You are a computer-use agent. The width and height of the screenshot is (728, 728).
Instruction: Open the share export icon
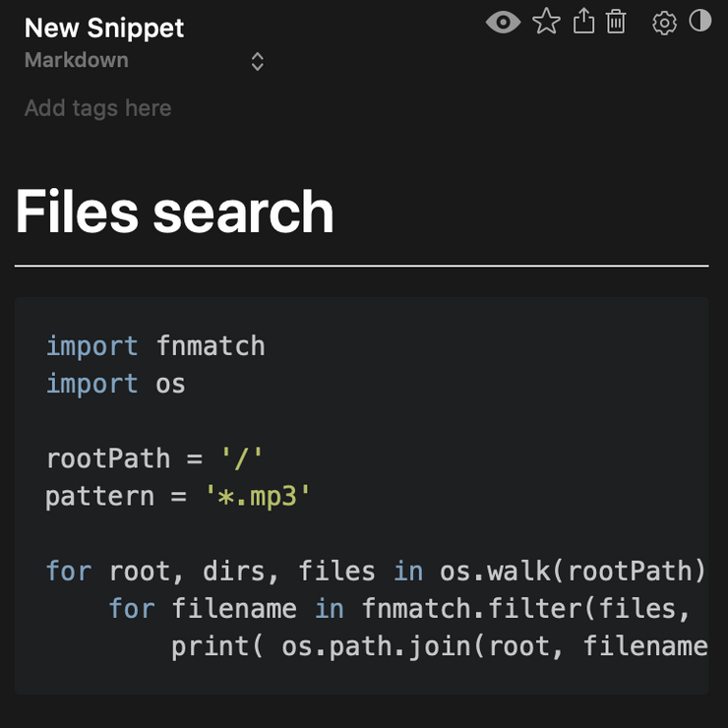583,22
